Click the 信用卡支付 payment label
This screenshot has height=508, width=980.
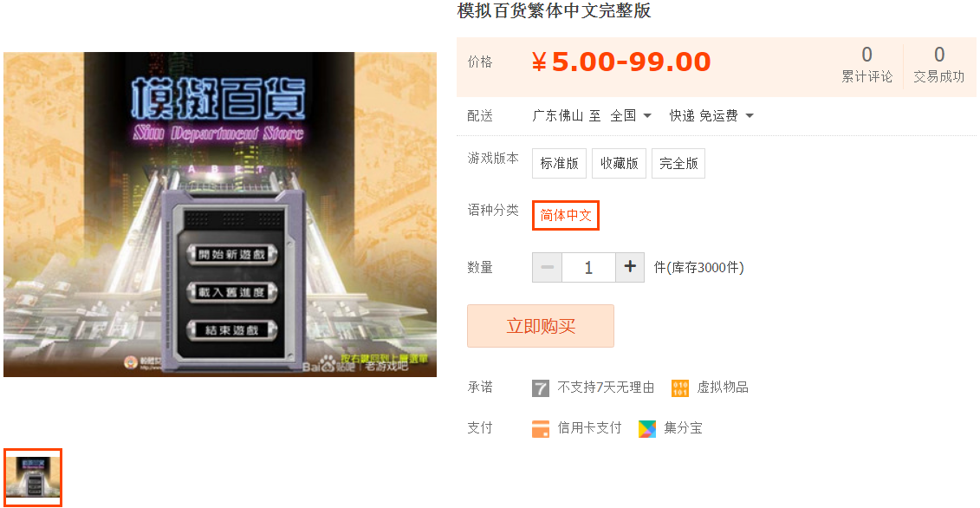[x=589, y=428]
